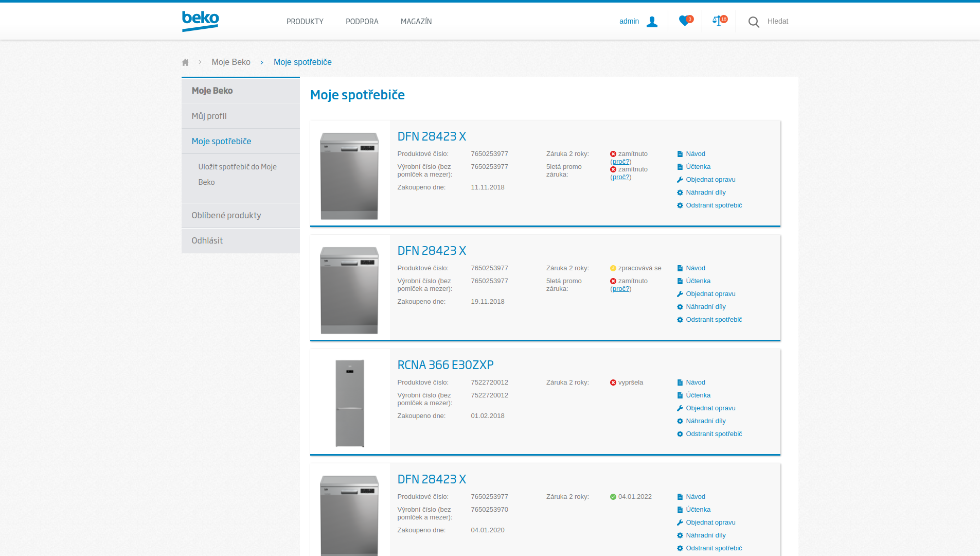The width and height of the screenshot is (980, 556).
Task: Click Moje Beko sidebar heading
Action: (x=241, y=91)
